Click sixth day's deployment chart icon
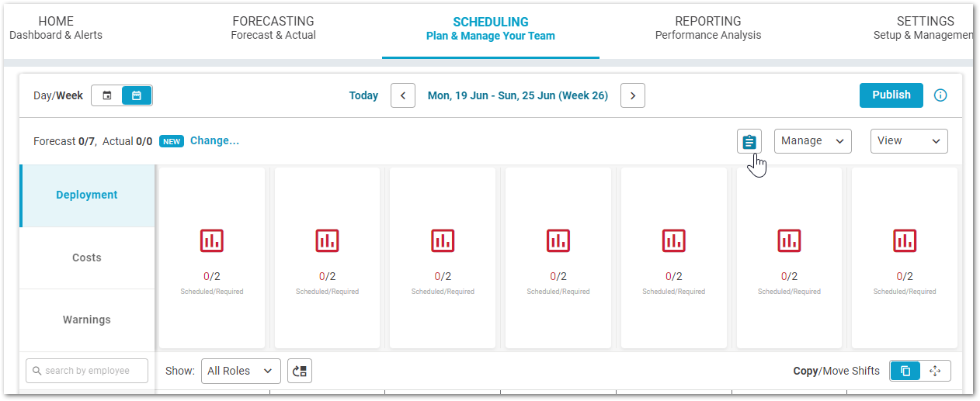 [x=789, y=240]
